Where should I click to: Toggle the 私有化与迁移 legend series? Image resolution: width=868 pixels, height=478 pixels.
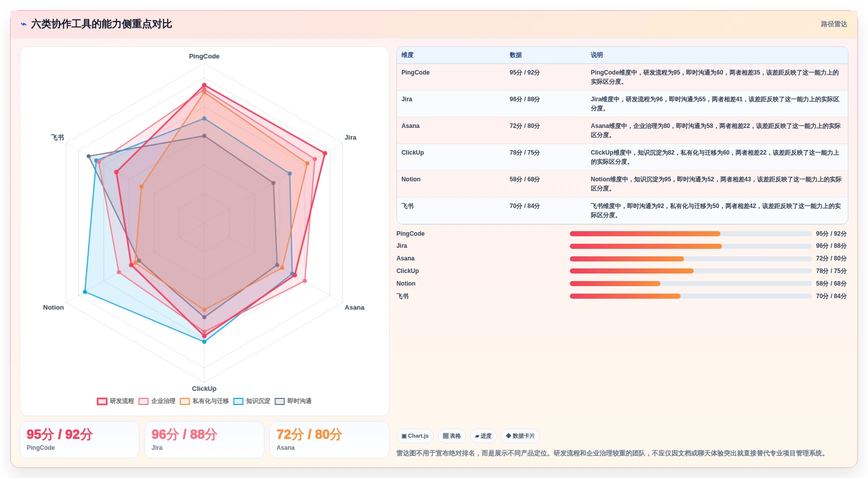coord(204,401)
